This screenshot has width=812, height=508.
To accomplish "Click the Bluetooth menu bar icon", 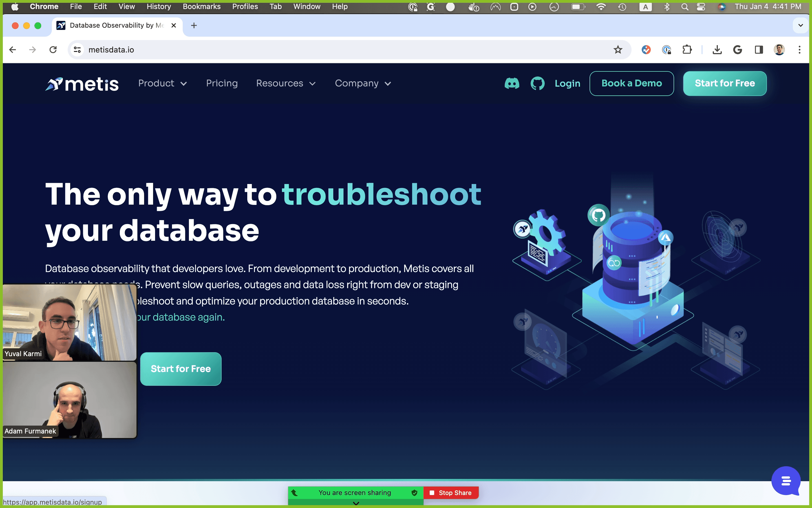I will pyautogui.click(x=667, y=7).
